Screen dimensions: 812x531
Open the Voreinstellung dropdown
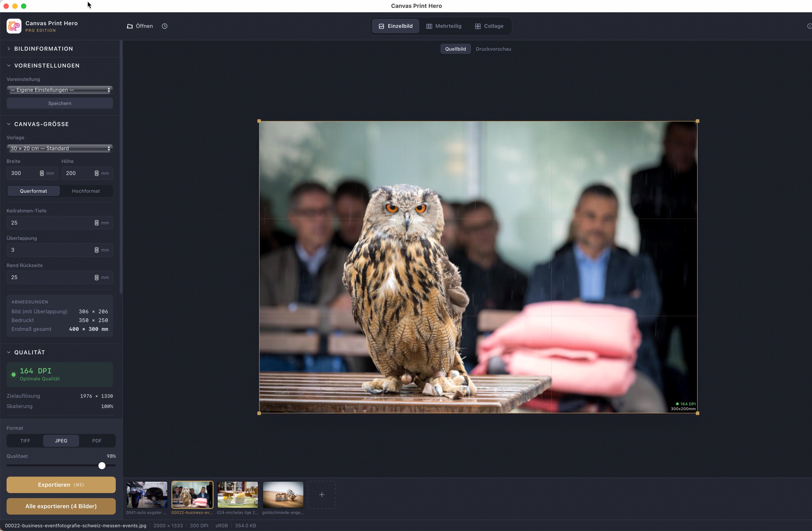tap(60, 90)
